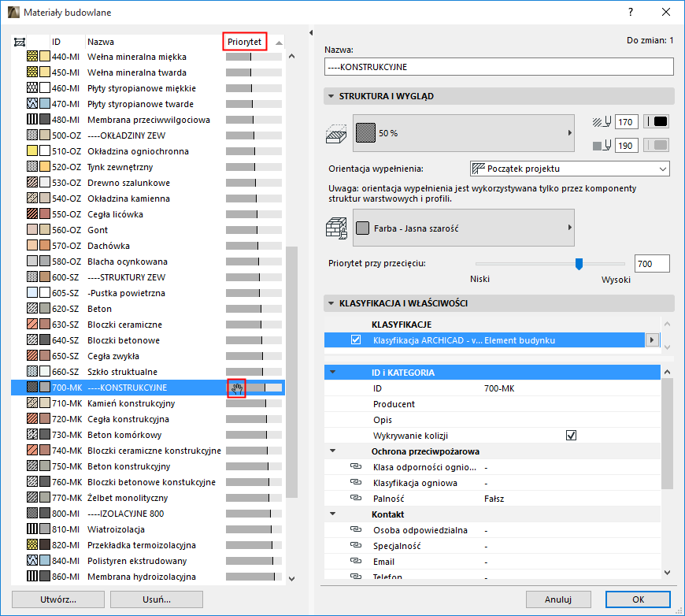The image size is (685, 616).
Task: Click the fill icon of 605-SZ Pustka powietrzna
Action: [32, 292]
